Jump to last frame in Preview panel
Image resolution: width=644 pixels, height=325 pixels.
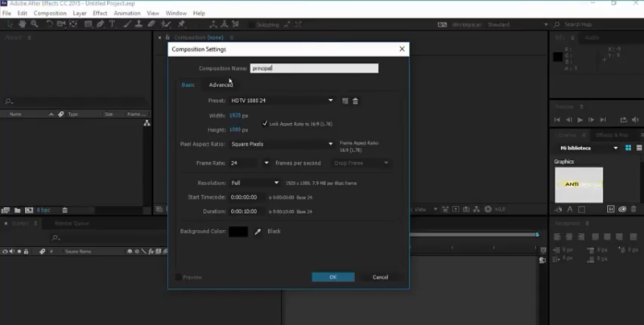(x=603, y=120)
